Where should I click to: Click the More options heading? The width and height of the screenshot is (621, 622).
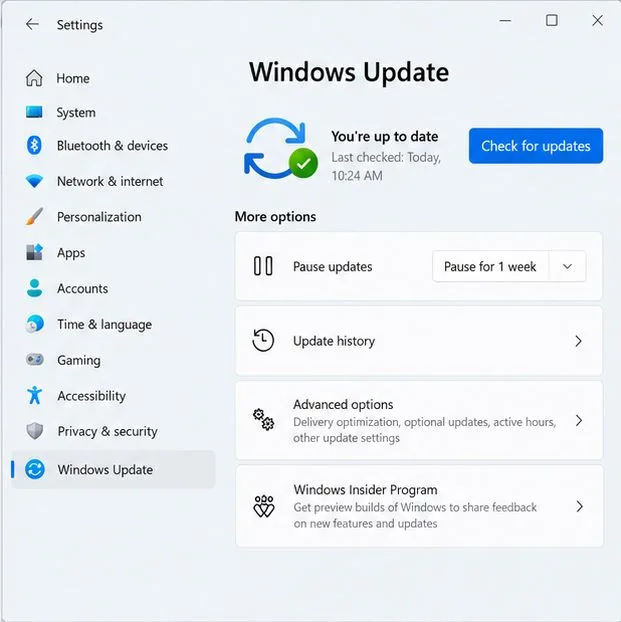[x=275, y=217]
